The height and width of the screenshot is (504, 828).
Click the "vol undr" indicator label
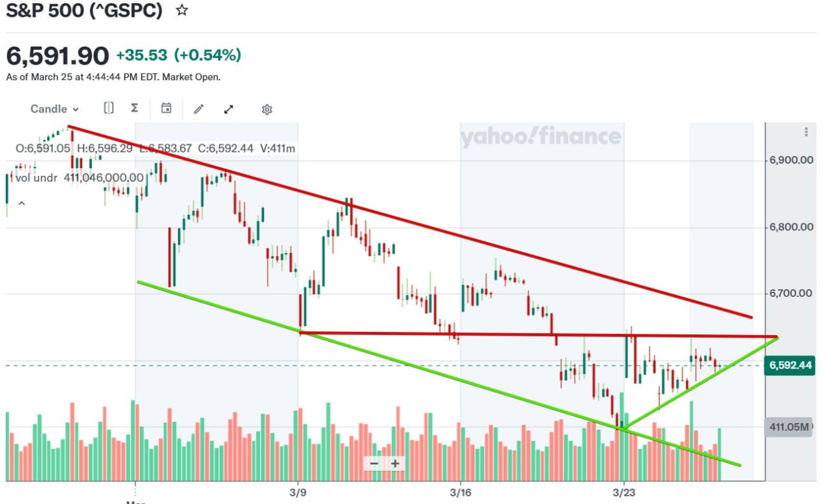(x=37, y=177)
